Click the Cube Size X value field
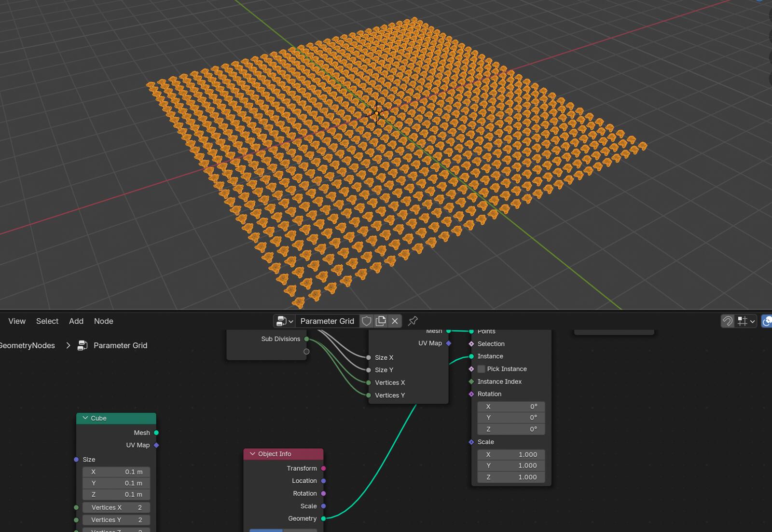772x532 pixels. [x=116, y=472]
